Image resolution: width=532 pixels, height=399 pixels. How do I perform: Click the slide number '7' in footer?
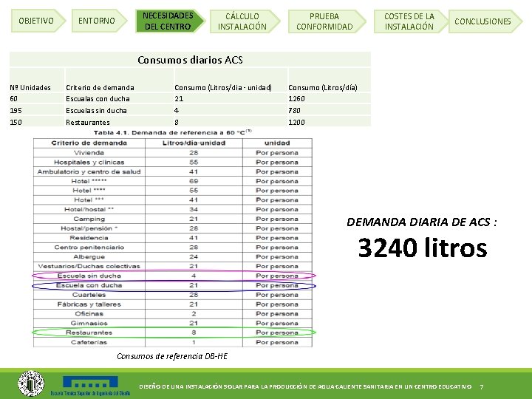(x=482, y=386)
